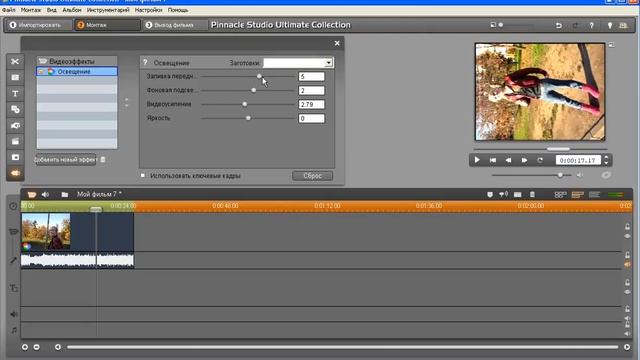Viewport: 640px width, 360px height.
Task: Click the undo arrow in top toolbar
Action: pyautogui.click(x=558, y=25)
